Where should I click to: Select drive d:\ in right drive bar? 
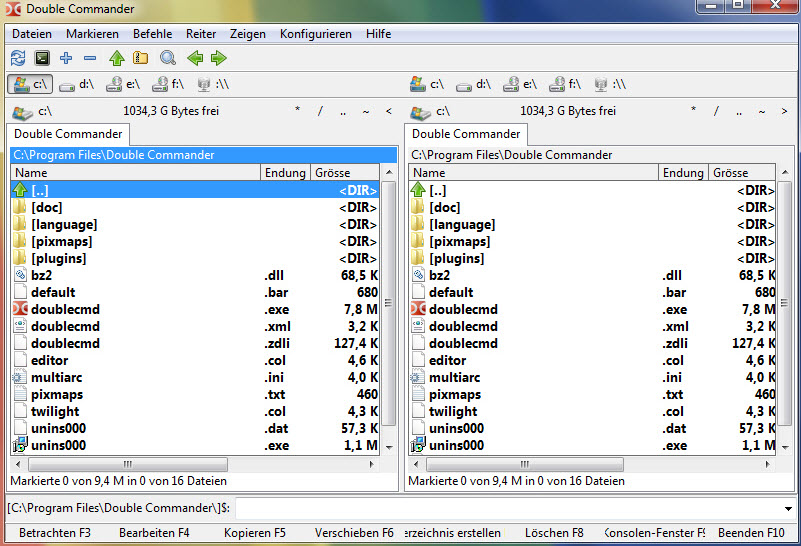pos(474,84)
